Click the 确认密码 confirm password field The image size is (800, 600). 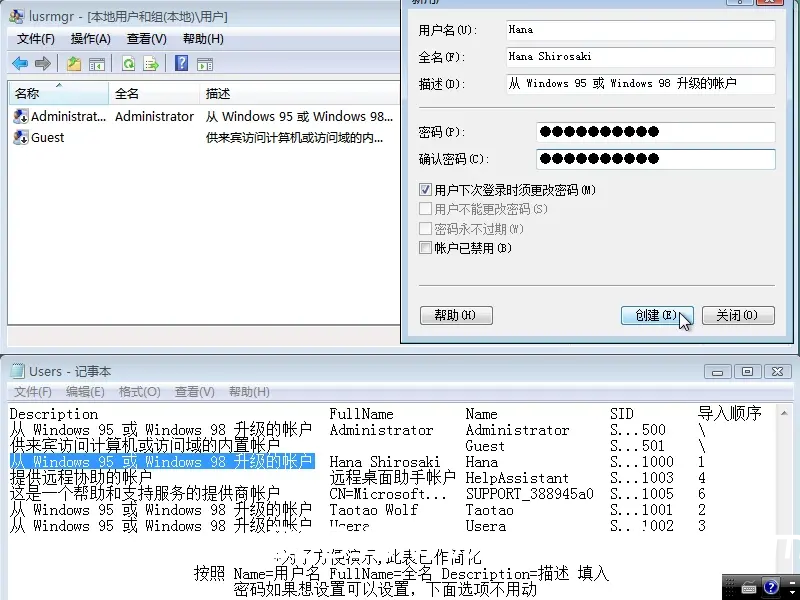(x=656, y=159)
